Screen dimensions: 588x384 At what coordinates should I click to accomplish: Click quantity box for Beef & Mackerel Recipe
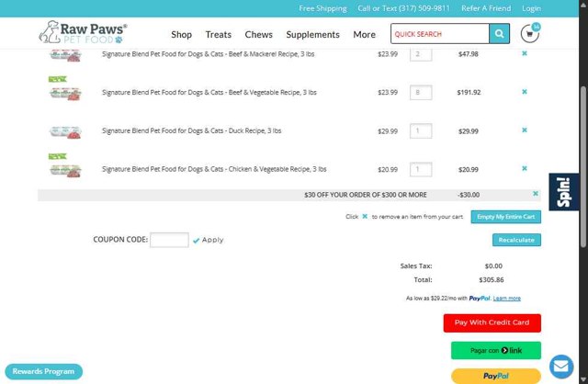pos(421,54)
